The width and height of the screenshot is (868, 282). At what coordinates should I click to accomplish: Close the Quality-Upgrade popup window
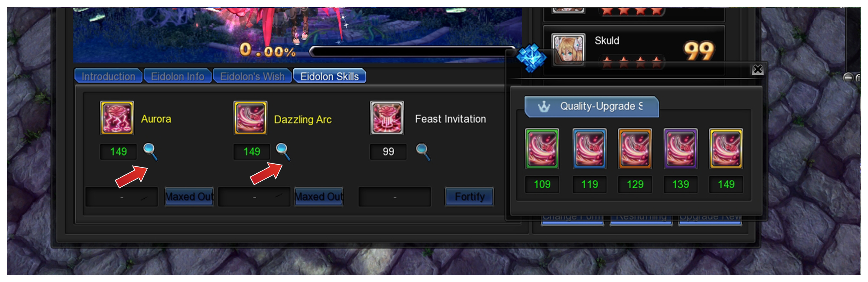click(x=757, y=70)
